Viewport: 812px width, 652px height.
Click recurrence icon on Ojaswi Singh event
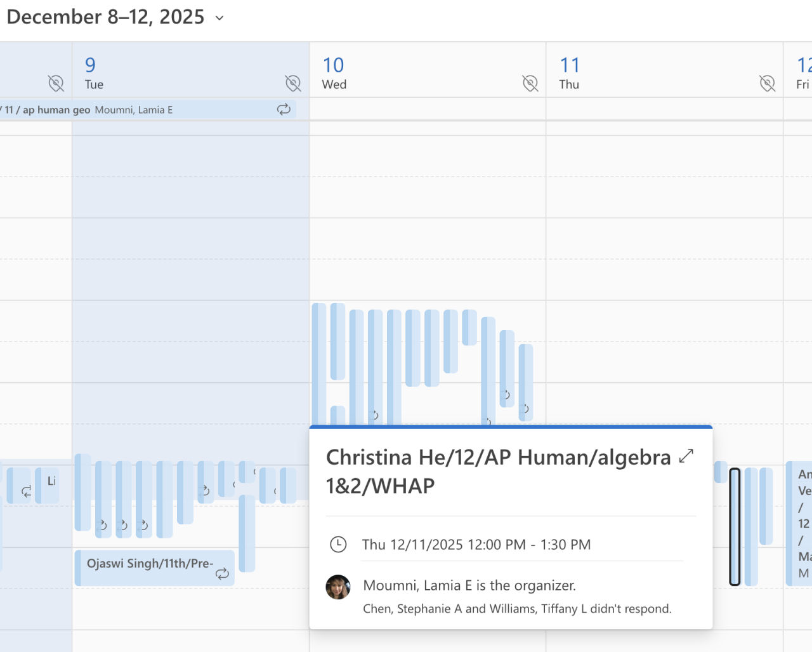[222, 573]
